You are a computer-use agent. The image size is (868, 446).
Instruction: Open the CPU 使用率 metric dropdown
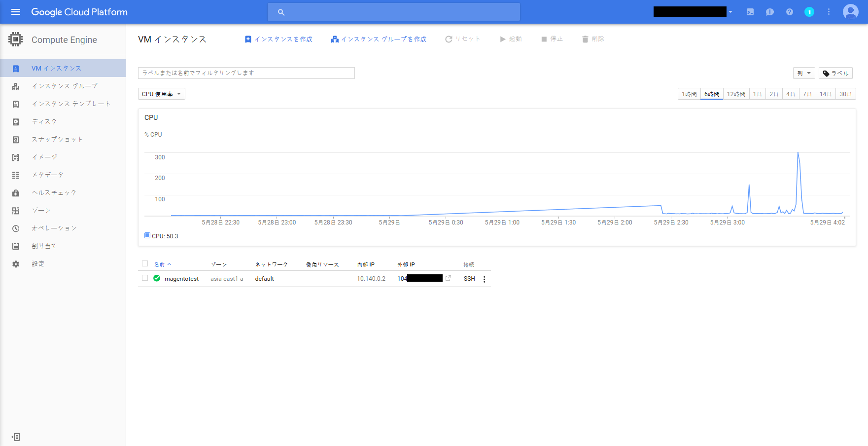click(x=161, y=93)
